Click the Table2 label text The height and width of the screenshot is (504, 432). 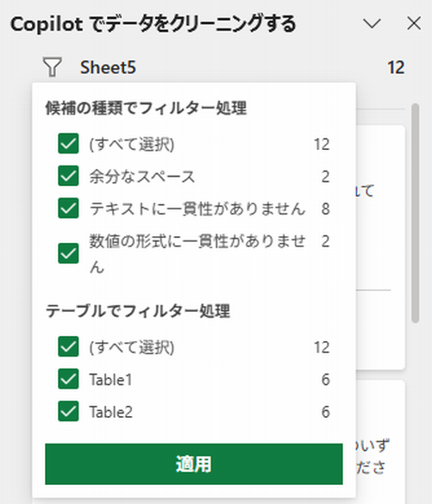coord(111,412)
